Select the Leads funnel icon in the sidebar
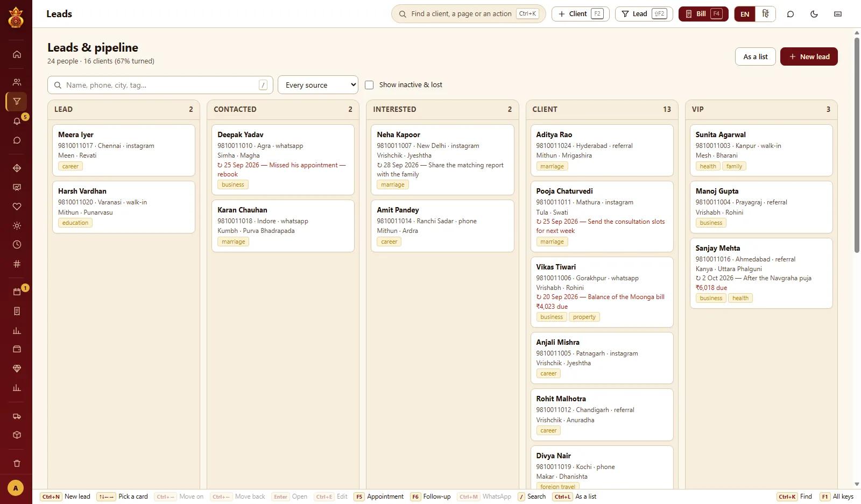861x504 pixels. point(17,101)
